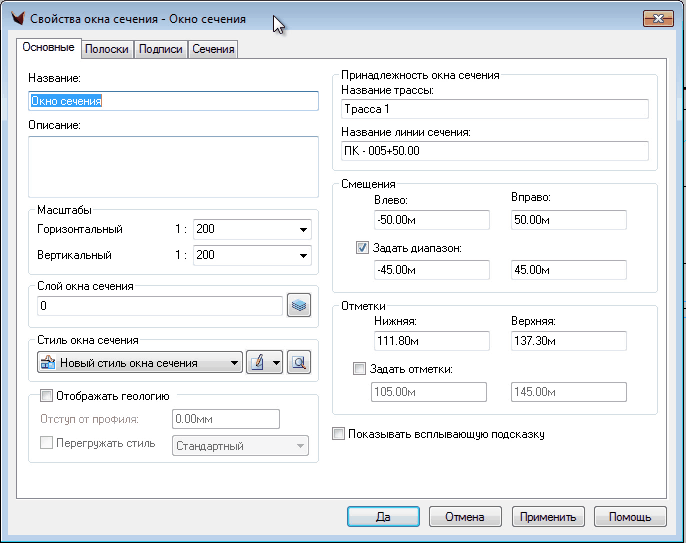The width and height of the screenshot is (686, 543).
Task: Open the section view style dropdown
Action: tap(234, 363)
